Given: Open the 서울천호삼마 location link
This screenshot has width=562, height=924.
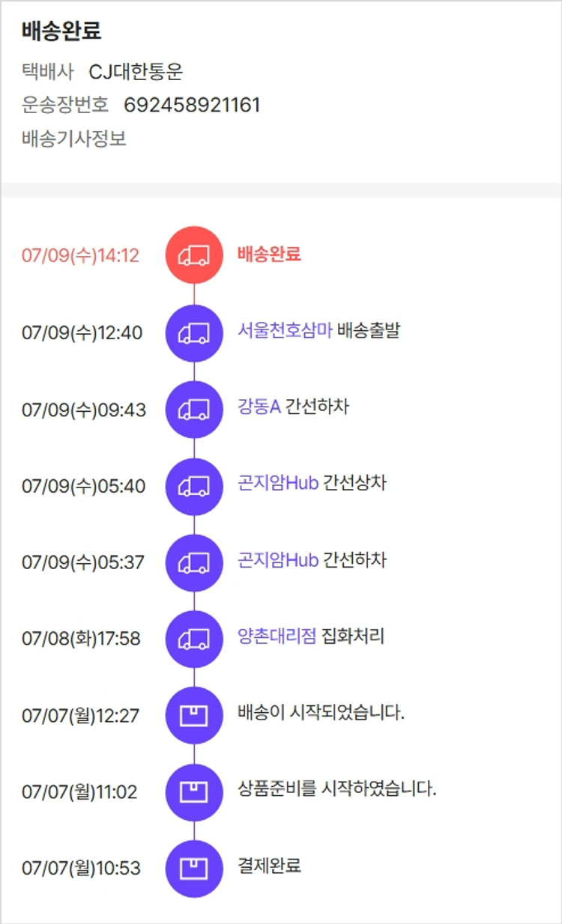Looking at the screenshot, I should point(285,330).
